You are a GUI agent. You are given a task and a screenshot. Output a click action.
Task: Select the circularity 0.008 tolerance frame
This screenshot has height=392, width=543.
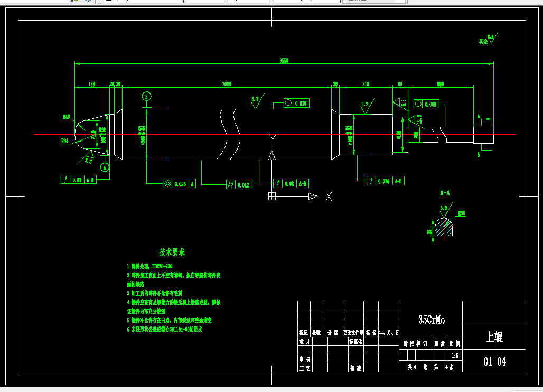(427, 104)
